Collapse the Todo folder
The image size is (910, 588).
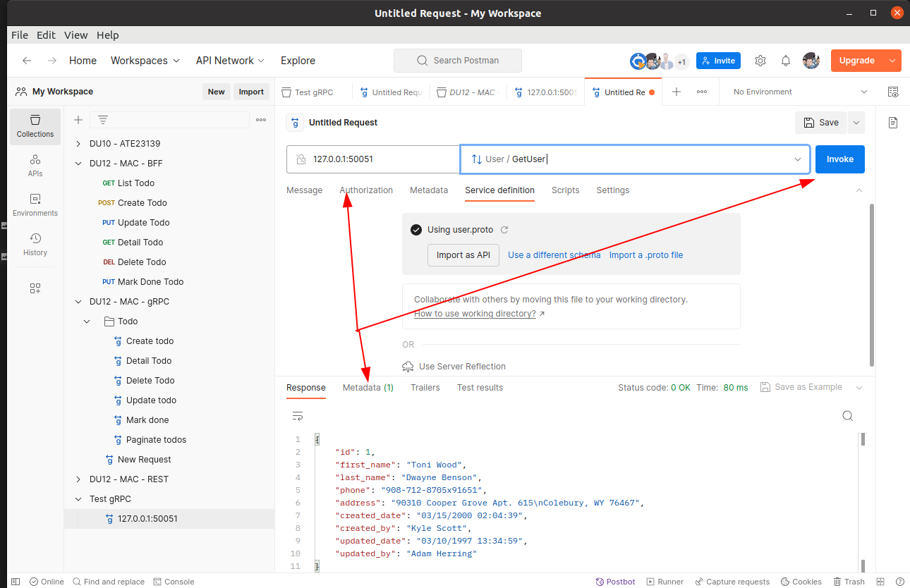point(87,321)
